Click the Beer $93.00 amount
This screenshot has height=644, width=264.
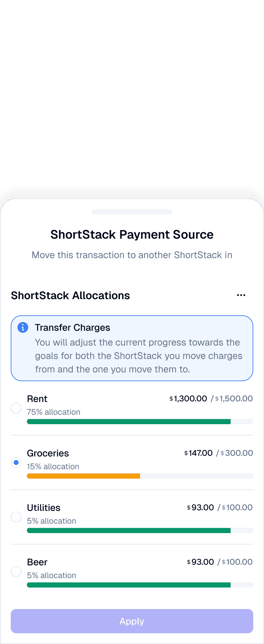[200, 562]
